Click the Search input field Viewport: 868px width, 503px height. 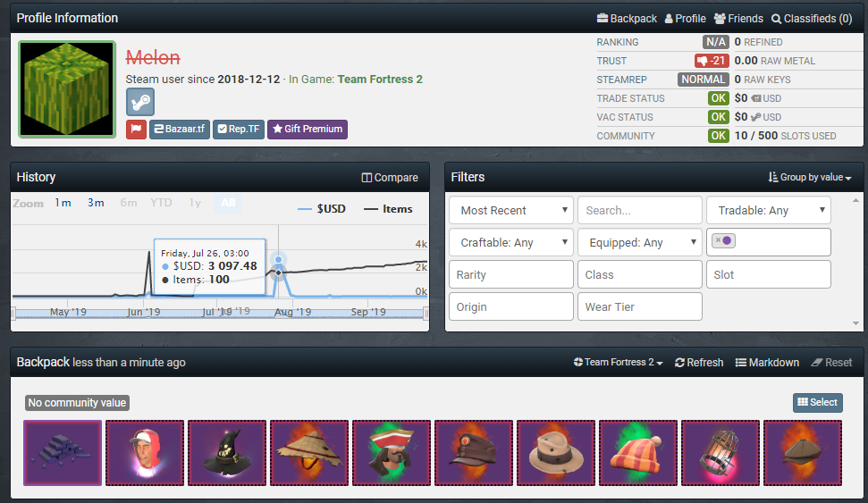640,210
